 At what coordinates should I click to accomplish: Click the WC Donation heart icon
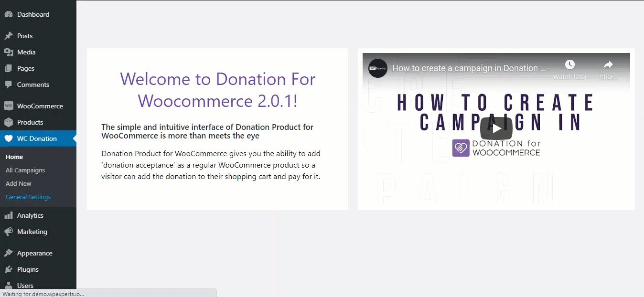9,138
